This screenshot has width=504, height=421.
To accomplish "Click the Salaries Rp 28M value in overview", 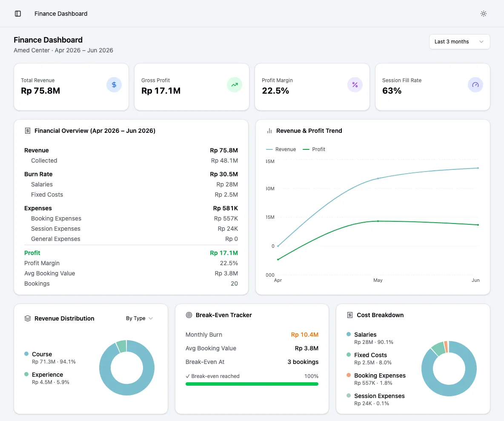I will tap(227, 184).
